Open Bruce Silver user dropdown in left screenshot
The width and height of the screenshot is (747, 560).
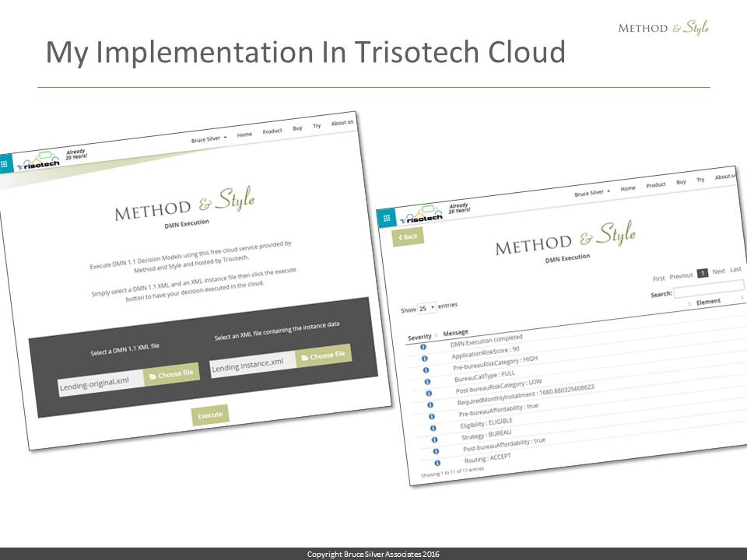tap(209, 138)
